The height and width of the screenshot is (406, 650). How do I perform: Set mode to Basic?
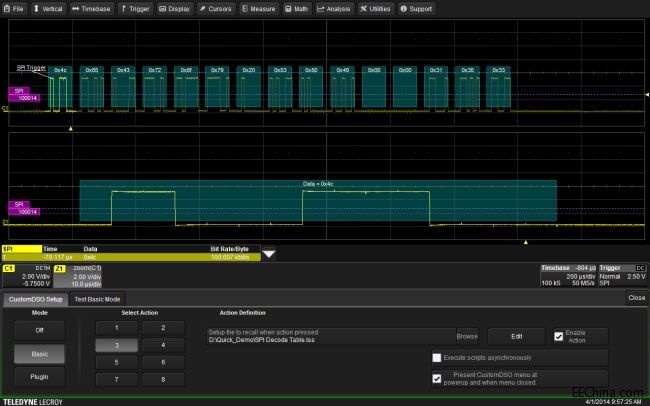pos(39,354)
